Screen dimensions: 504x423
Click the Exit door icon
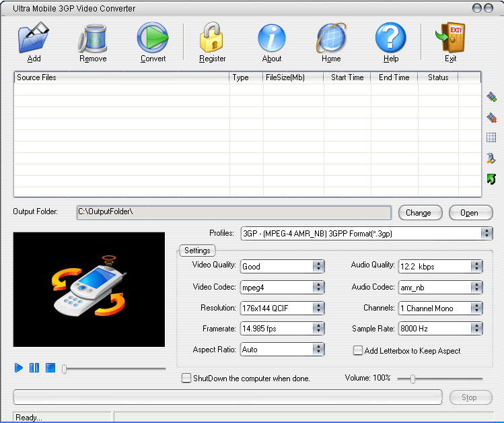(x=450, y=38)
